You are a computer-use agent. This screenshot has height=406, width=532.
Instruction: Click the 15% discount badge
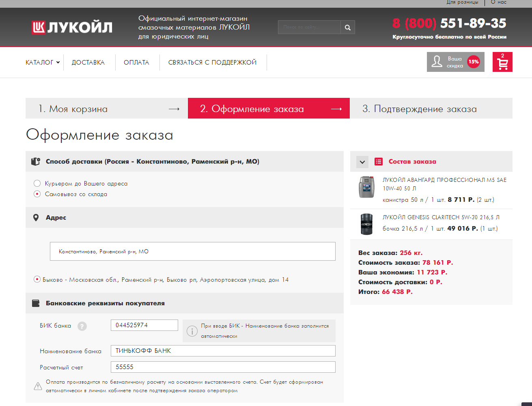tap(474, 62)
